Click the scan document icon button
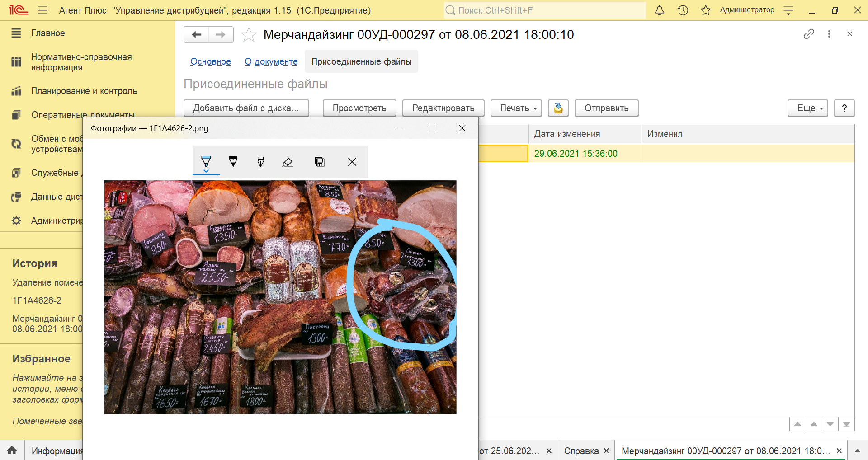This screenshot has width=868, height=460. (558, 108)
